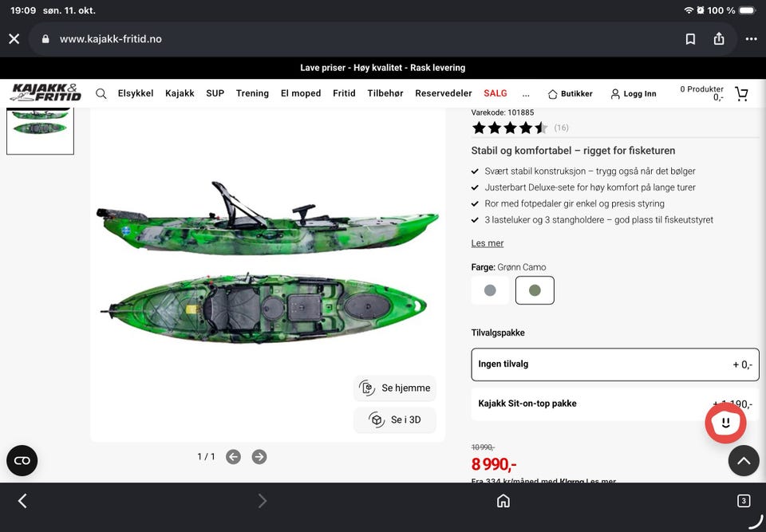Click the address bar URL
The image size is (766, 532).
110,39
